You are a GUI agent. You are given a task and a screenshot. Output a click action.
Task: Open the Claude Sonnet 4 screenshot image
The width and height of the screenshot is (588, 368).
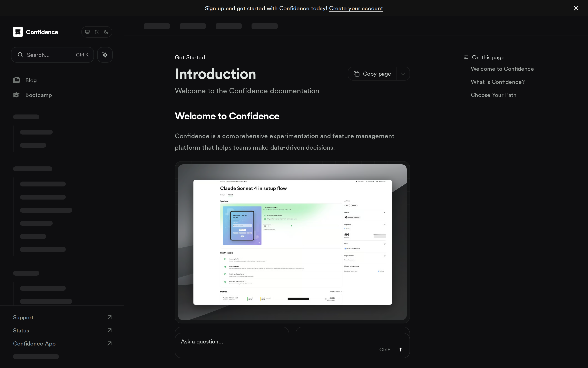point(292,242)
